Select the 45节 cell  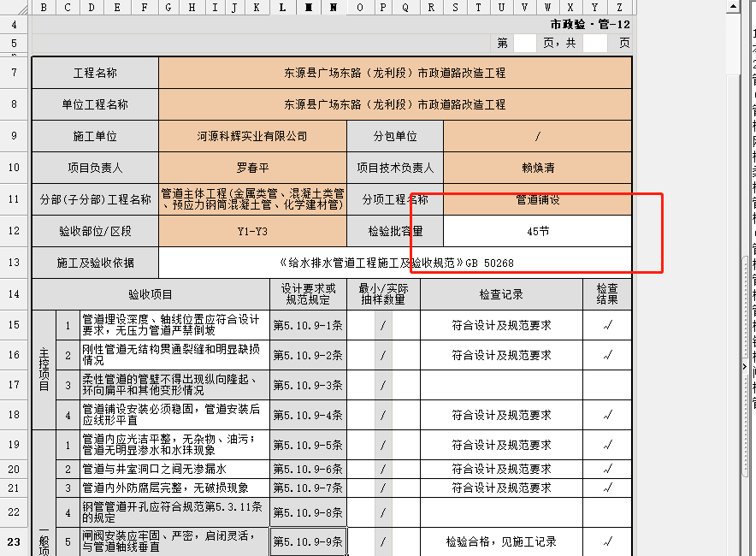[x=538, y=231]
